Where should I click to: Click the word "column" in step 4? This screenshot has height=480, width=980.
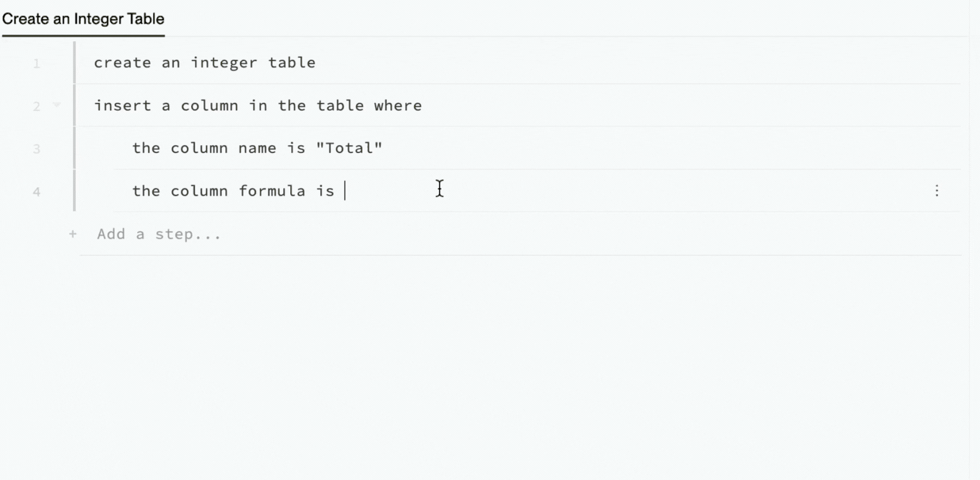point(199,191)
